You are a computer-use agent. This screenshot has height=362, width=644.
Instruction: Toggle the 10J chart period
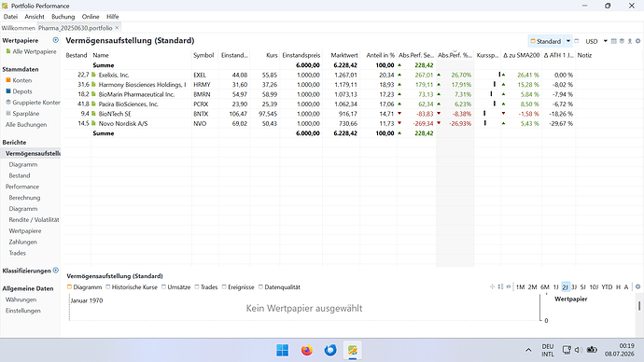(594, 286)
